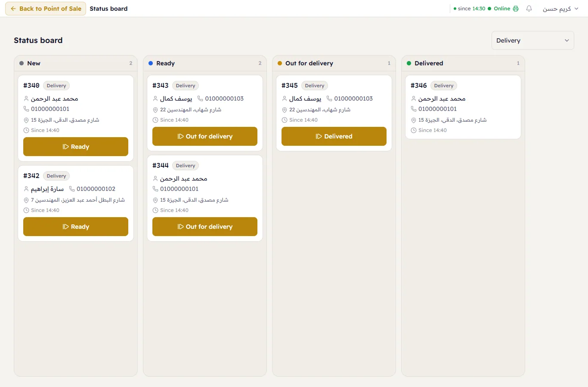Click the Ready column header

[205, 63]
